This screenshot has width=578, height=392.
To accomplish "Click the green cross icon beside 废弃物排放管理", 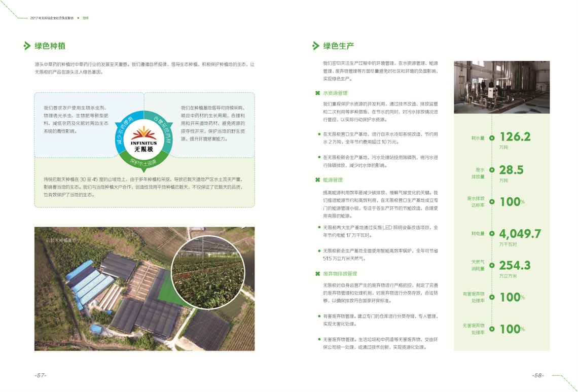I will 317,274.
